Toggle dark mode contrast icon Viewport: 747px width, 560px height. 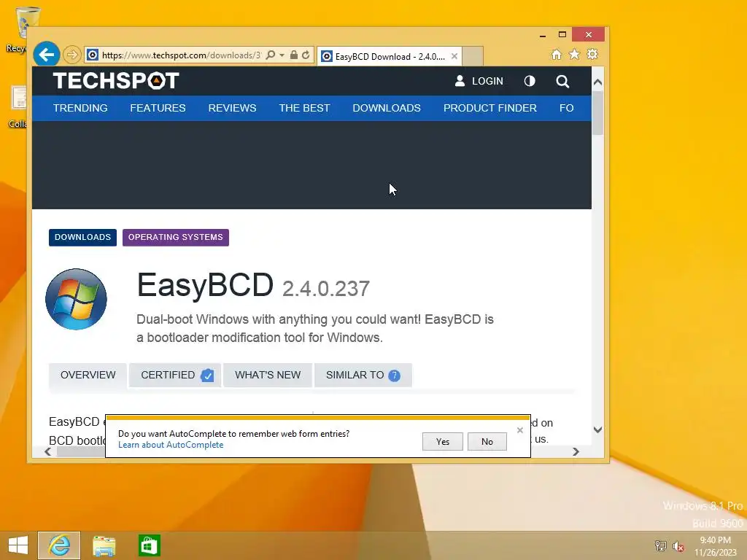coord(530,81)
